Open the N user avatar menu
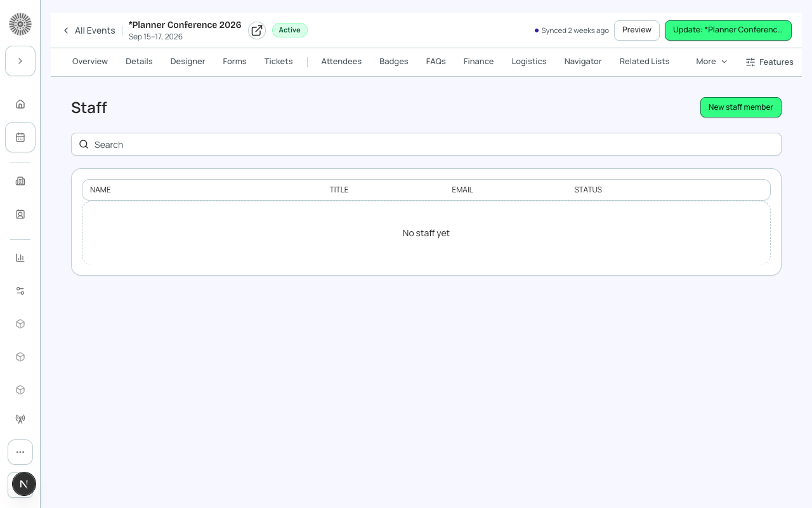This screenshot has width=812, height=508. [23, 484]
